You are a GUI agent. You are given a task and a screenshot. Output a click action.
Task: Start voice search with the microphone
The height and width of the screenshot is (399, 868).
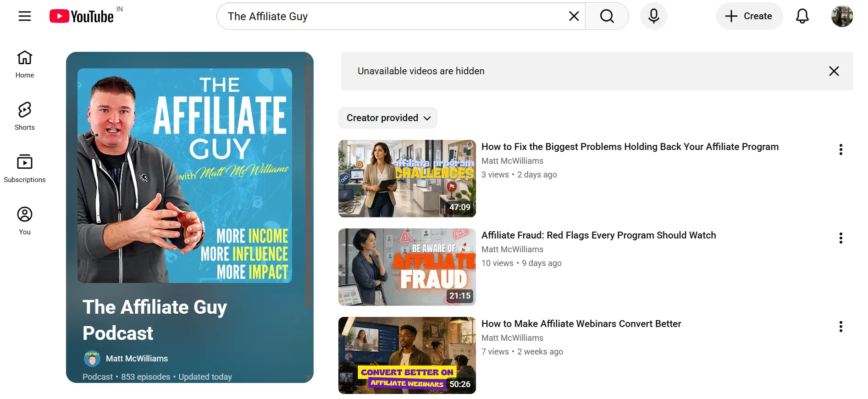(x=653, y=16)
